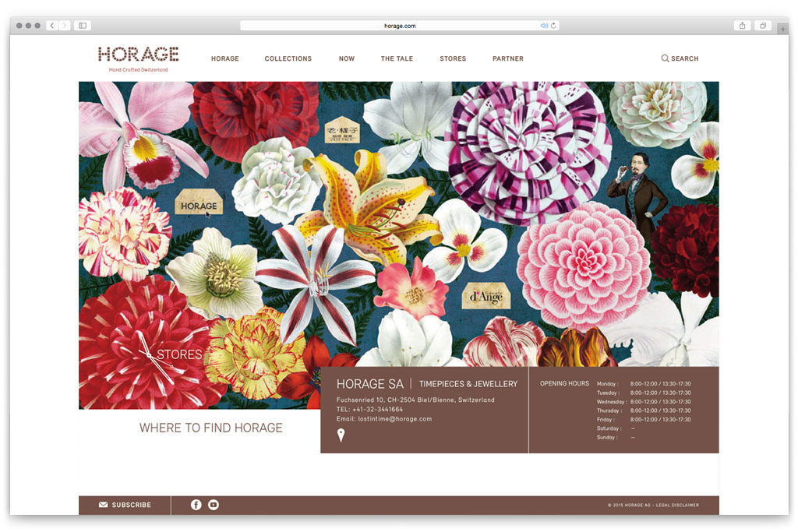
Task: Open a new tab with the plus button
Action: coord(782,29)
